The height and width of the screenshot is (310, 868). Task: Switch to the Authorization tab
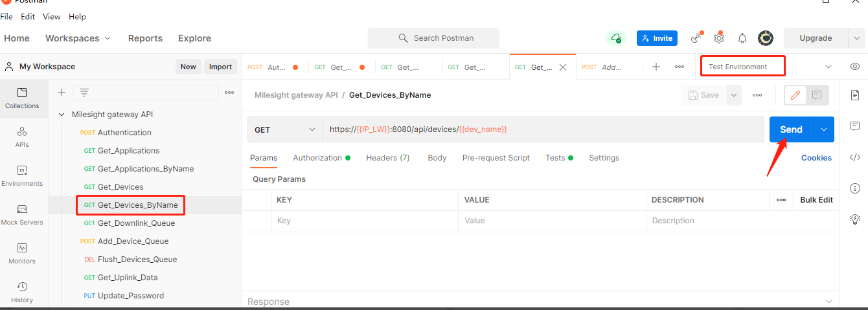(x=321, y=158)
